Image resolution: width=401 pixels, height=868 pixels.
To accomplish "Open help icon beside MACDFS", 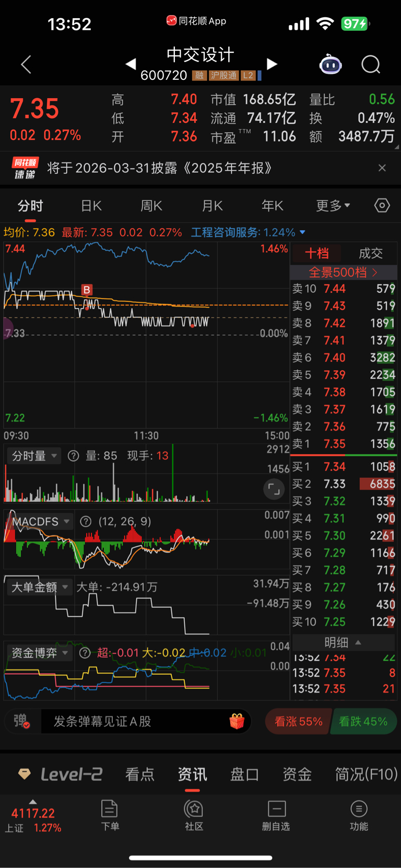I will click(x=86, y=521).
